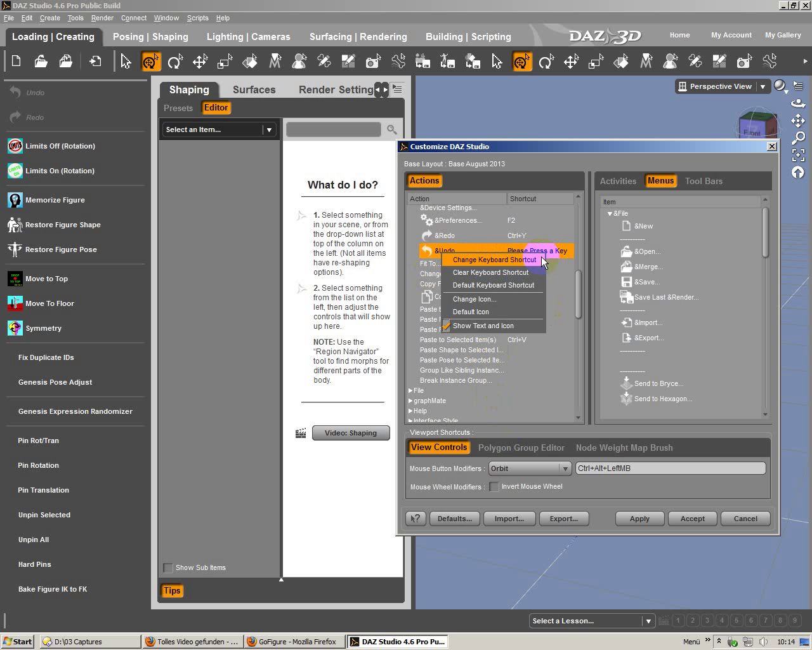Viewport: 812px width, 650px height.
Task: Click the Move to Top icon
Action: [x=15, y=279]
